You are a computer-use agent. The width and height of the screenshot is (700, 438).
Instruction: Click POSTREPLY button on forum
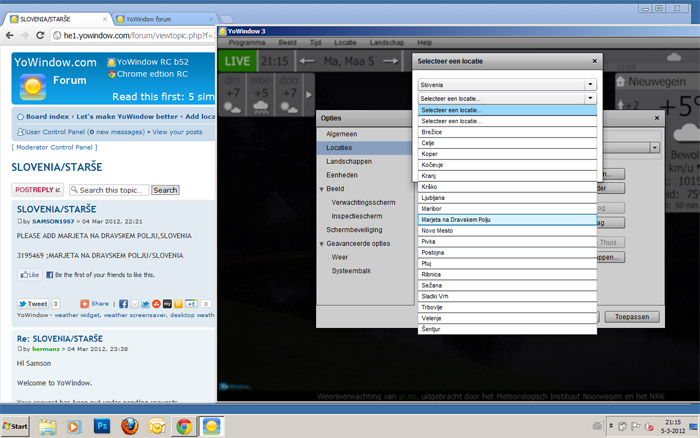click(x=38, y=190)
